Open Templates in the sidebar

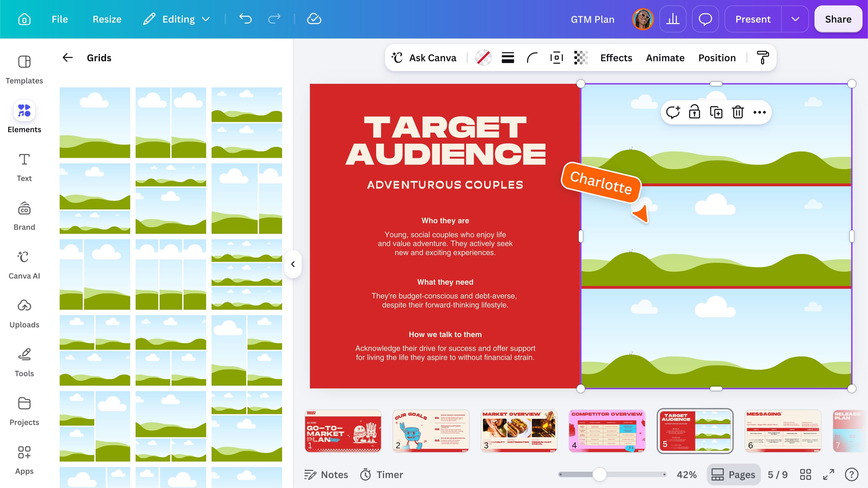pos(24,70)
